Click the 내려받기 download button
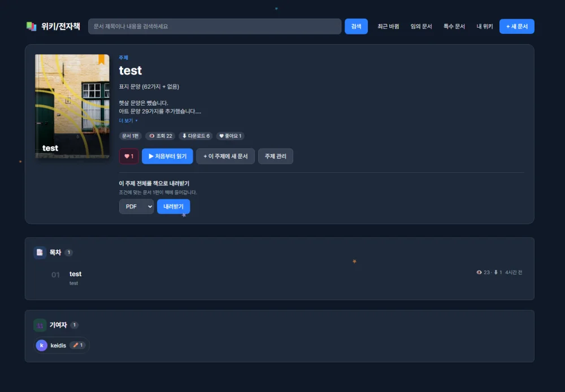 click(173, 206)
